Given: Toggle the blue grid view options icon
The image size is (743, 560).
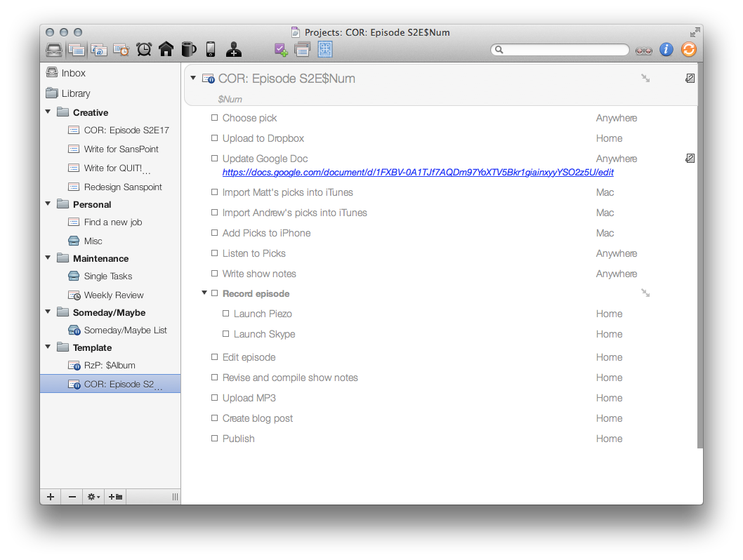Looking at the screenshot, I should [325, 49].
